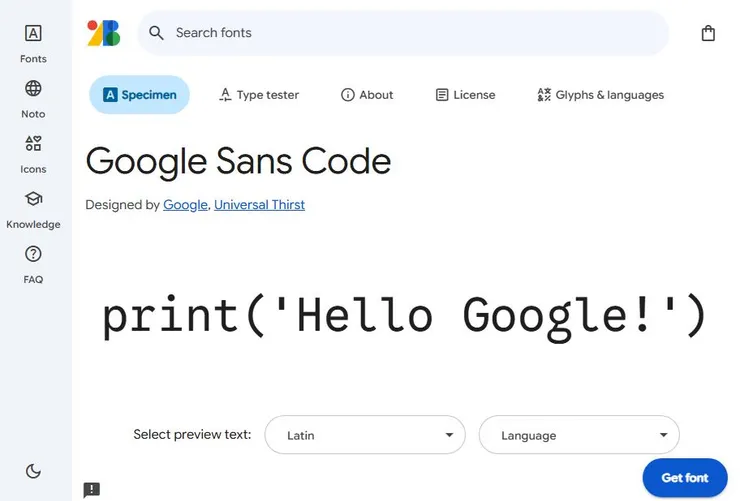
Task: Open the Noto globe icon
Action: pyautogui.click(x=33, y=89)
